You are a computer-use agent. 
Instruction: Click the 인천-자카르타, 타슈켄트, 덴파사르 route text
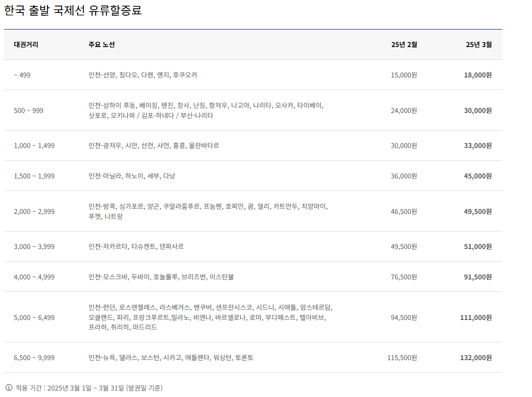point(136,247)
